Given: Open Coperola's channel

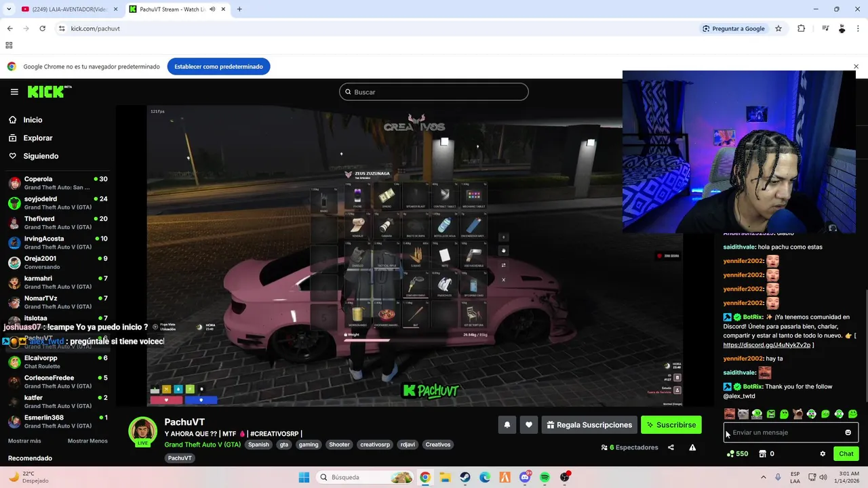Looking at the screenshot, I should (x=58, y=183).
